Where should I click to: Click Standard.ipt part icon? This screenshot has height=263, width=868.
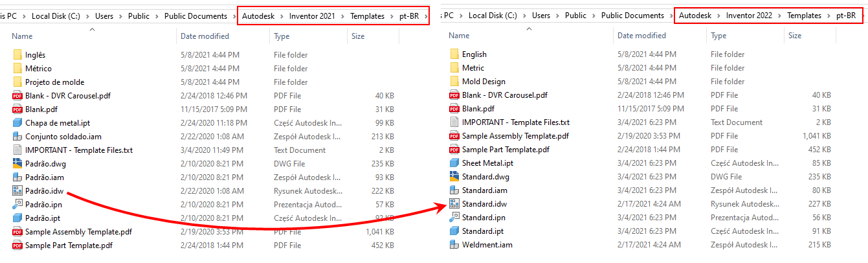coord(454,231)
